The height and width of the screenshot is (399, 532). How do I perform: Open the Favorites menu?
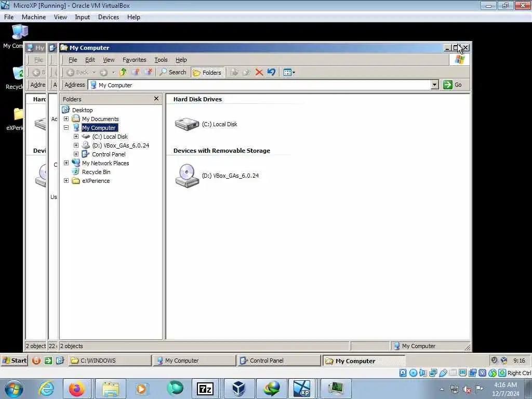pos(135,60)
